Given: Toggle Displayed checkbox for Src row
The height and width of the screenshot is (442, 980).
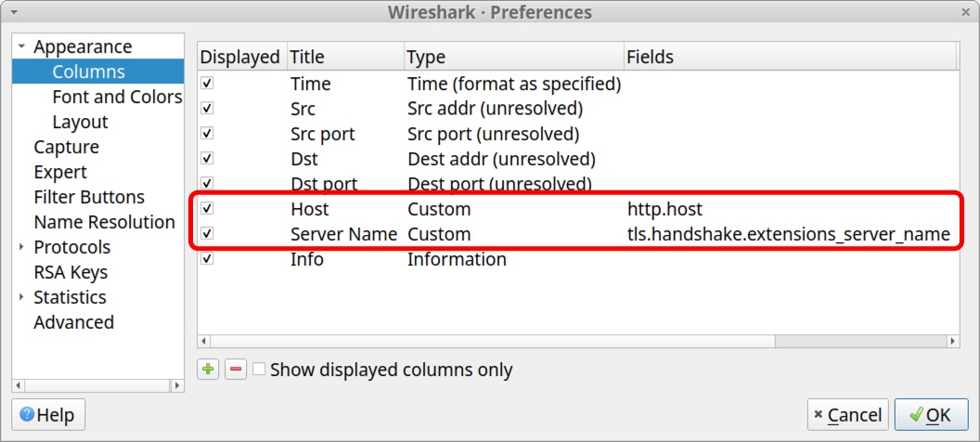Looking at the screenshot, I should coord(208,108).
